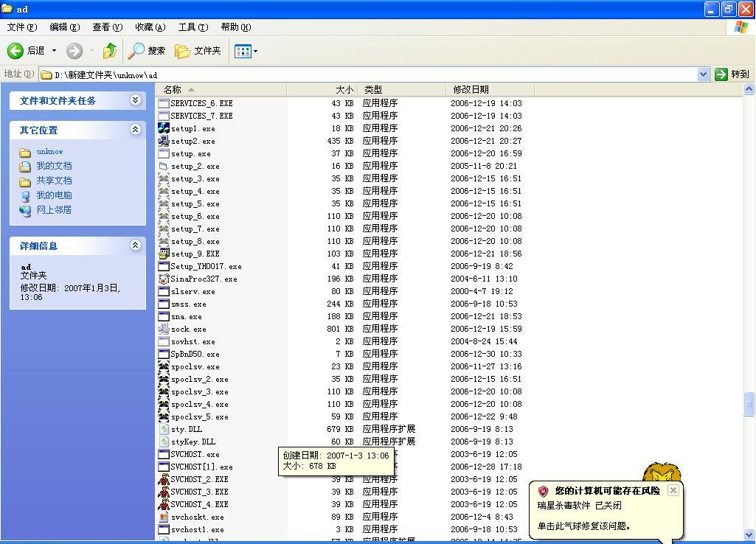Select the SinaProc327.exe file icon

(164, 279)
